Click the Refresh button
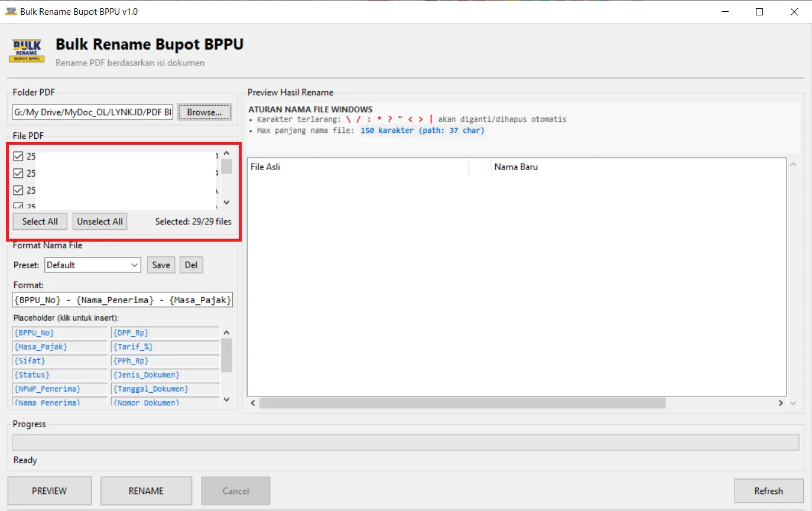The image size is (812, 511). (x=768, y=491)
